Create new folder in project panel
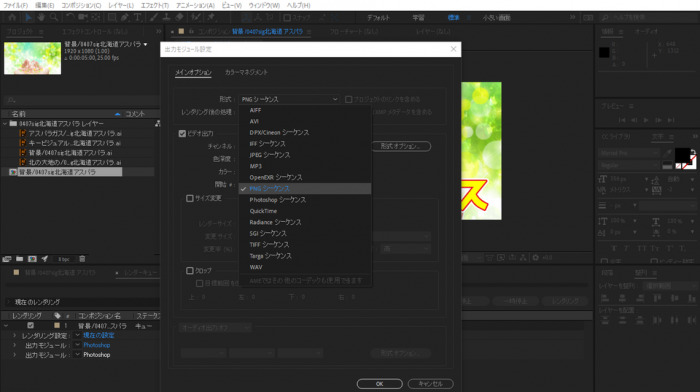This screenshot has width=700, height=392. tap(20, 259)
